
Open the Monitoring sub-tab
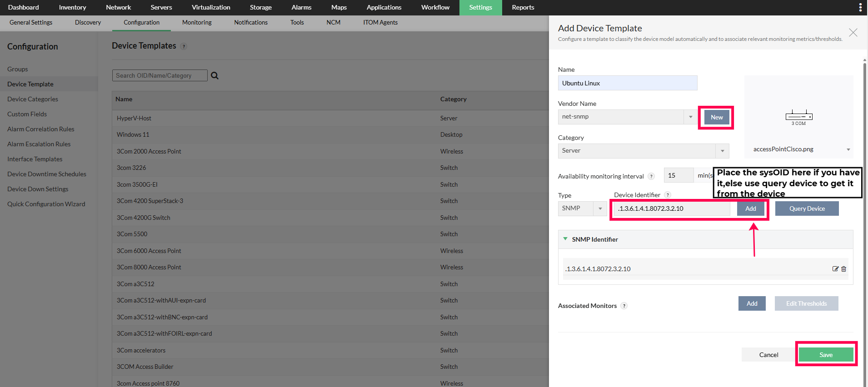click(x=197, y=23)
